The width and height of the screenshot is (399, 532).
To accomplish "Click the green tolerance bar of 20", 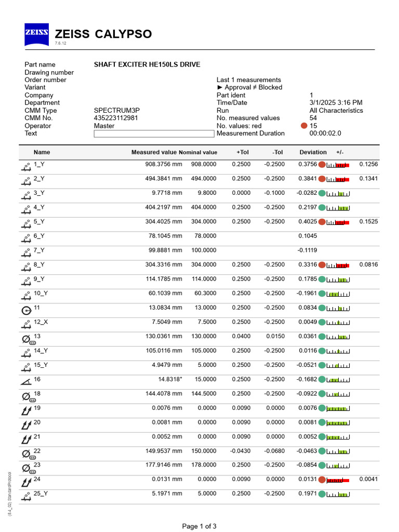I will pos(338,423).
